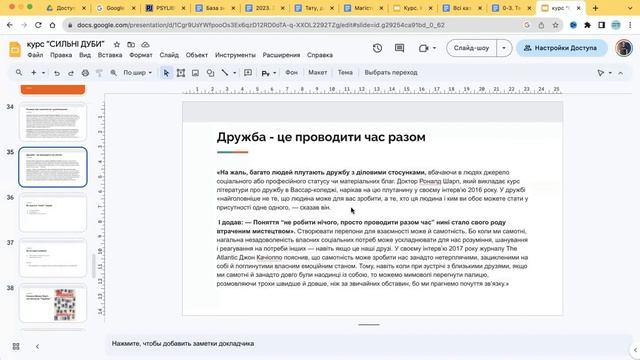Click the search menus magnifier icon
Screen dimensions: 640x360
tap(19, 73)
